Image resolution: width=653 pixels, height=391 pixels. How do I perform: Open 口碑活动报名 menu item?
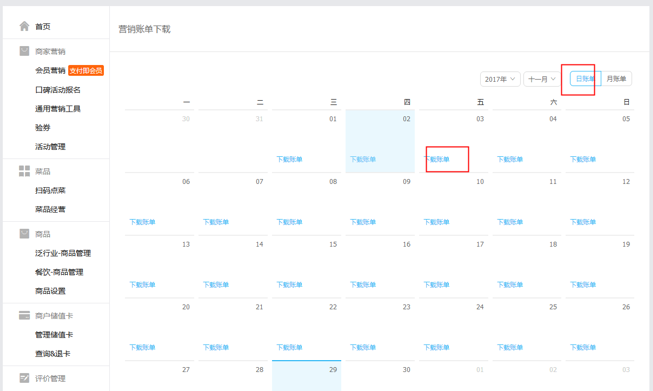click(x=58, y=90)
